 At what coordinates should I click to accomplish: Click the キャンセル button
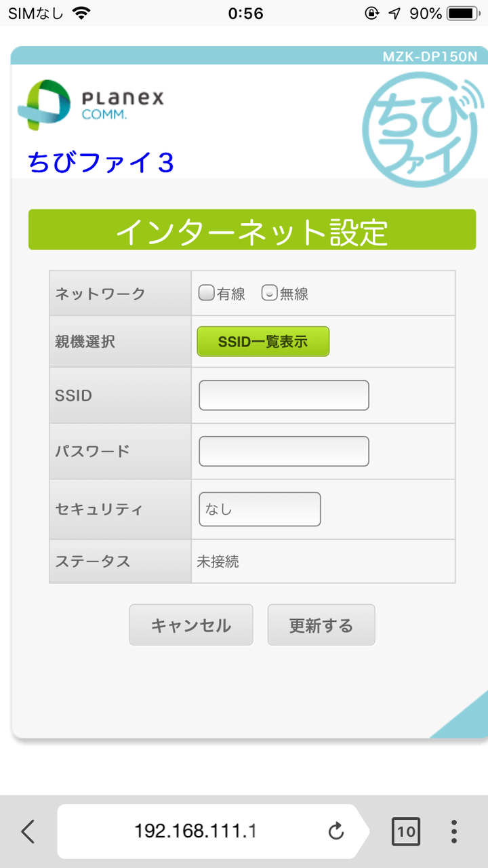[191, 625]
